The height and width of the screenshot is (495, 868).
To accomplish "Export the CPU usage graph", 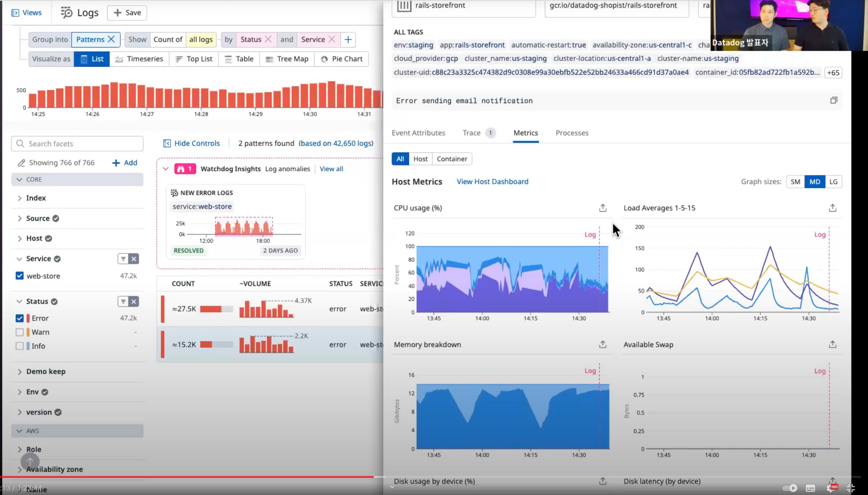I will (x=603, y=208).
